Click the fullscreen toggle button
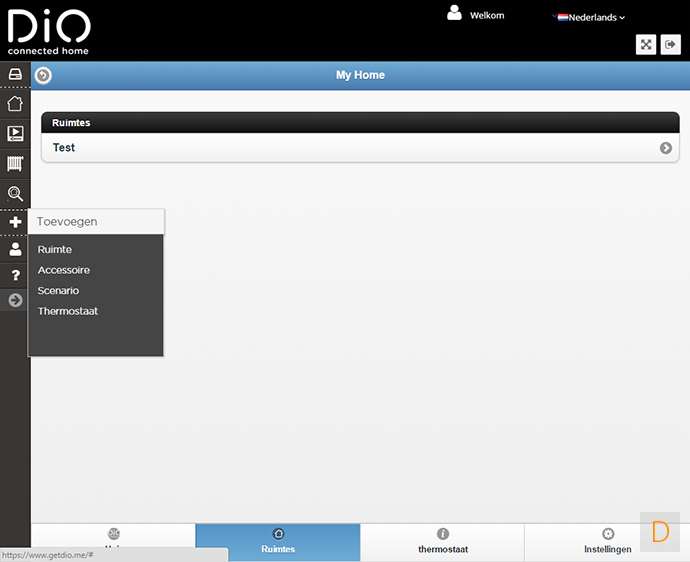Image resolution: width=690 pixels, height=562 pixels. pyautogui.click(x=646, y=44)
